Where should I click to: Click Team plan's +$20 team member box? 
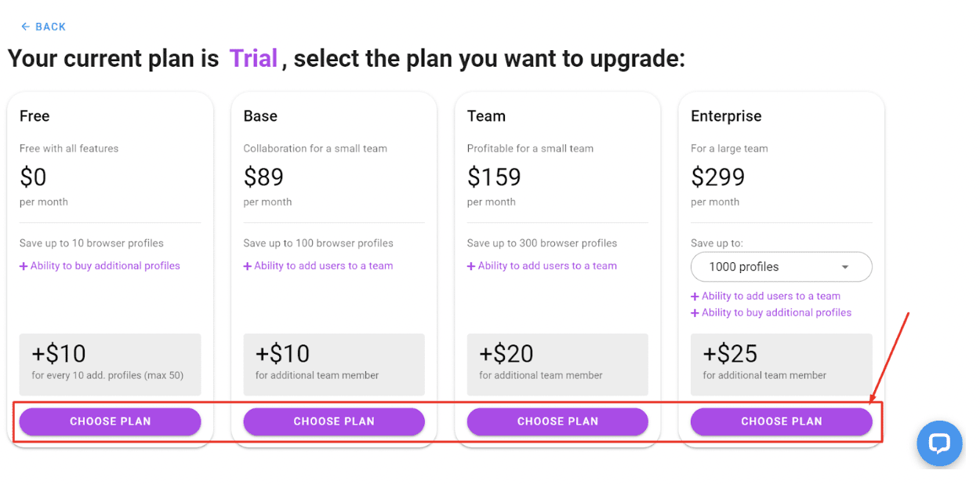point(557,364)
